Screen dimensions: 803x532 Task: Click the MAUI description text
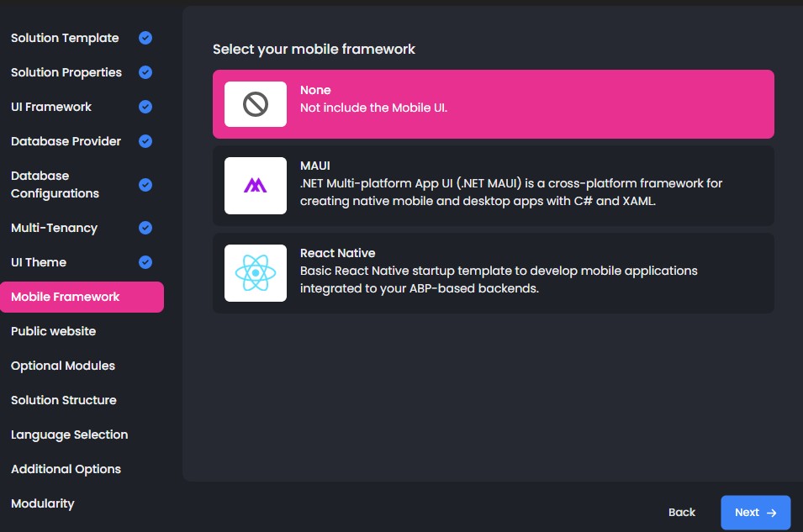[x=511, y=192]
